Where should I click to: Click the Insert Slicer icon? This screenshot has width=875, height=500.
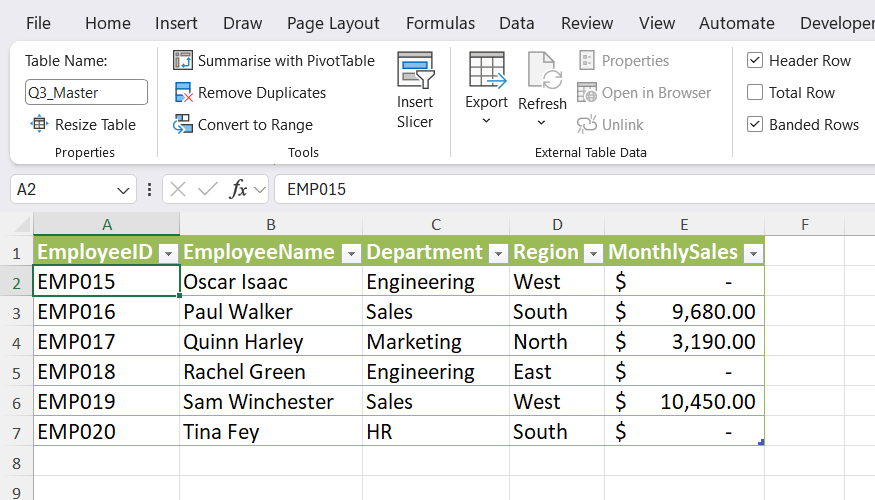click(x=415, y=70)
